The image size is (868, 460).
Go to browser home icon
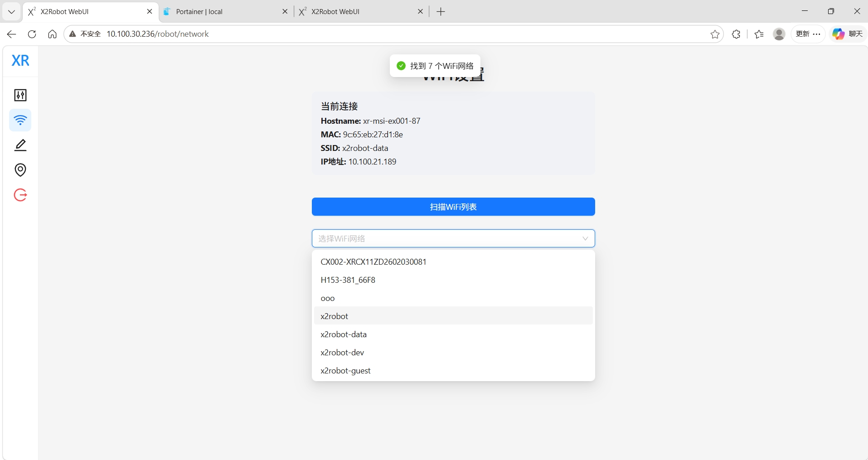pyautogui.click(x=52, y=34)
